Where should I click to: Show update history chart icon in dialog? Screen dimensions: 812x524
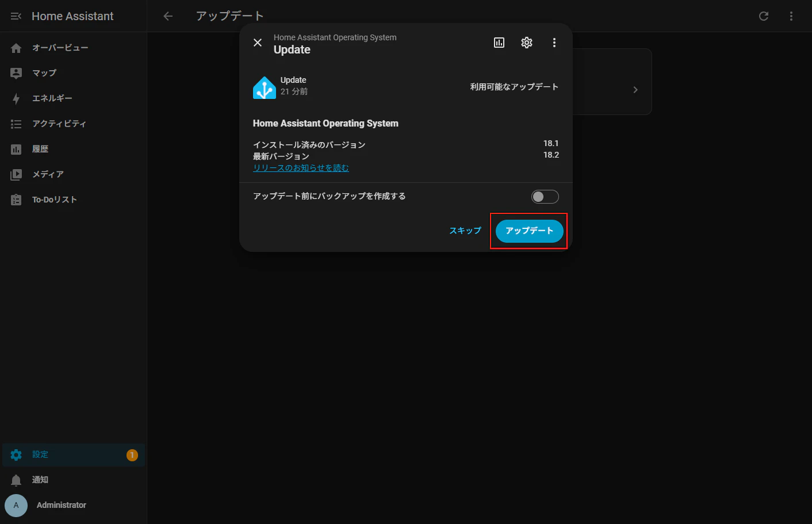pos(499,43)
